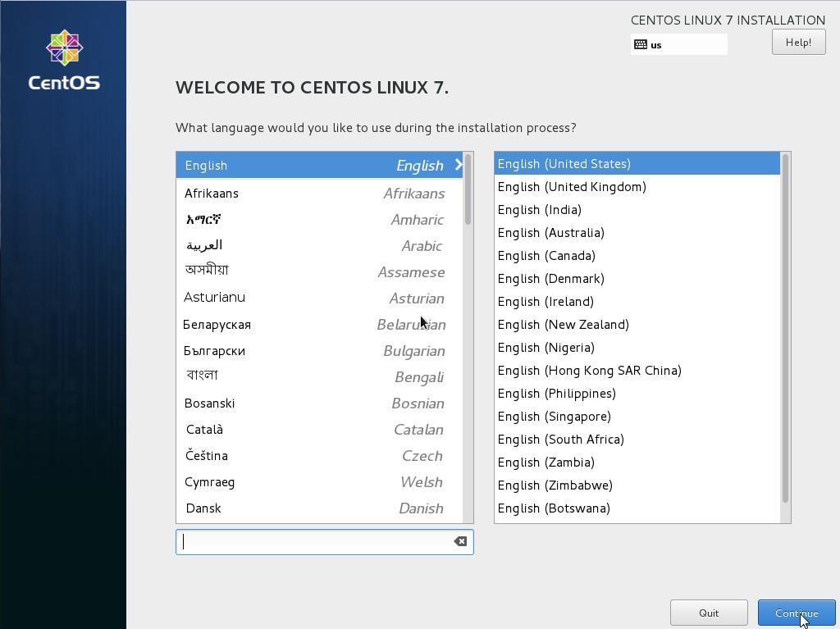Quit the CentOS installation

click(708, 613)
